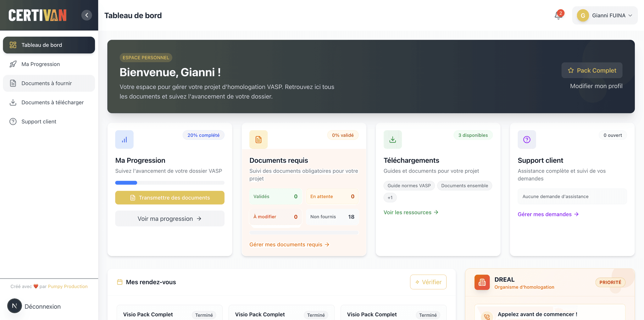This screenshot has height=320, width=644.
Task: Click the orange document icon on Documents requis card
Action: [258, 139]
